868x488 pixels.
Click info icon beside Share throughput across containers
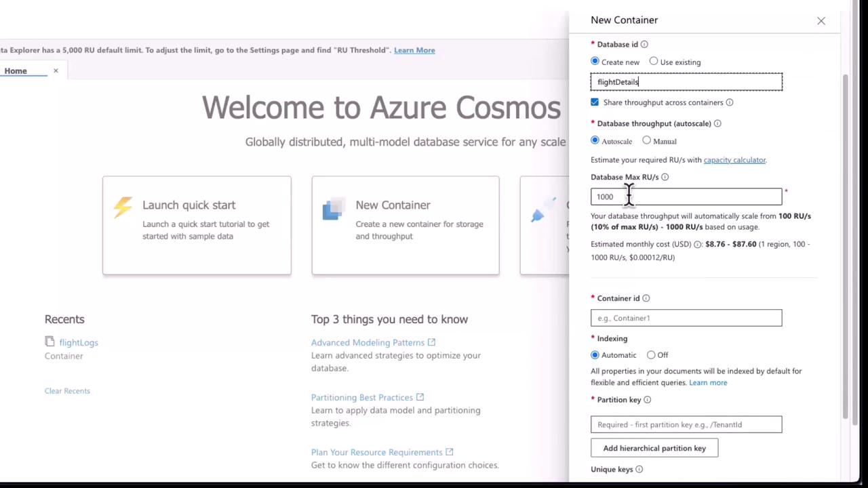click(x=730, y=102)
